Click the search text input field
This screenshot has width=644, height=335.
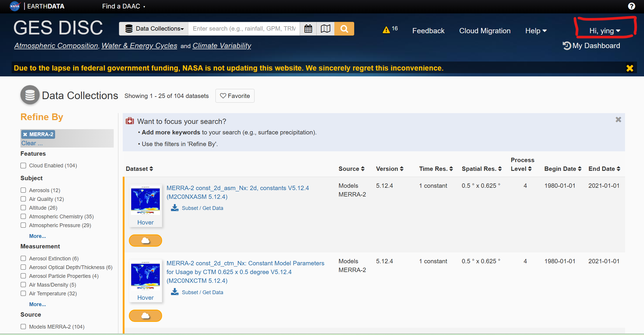244,29
